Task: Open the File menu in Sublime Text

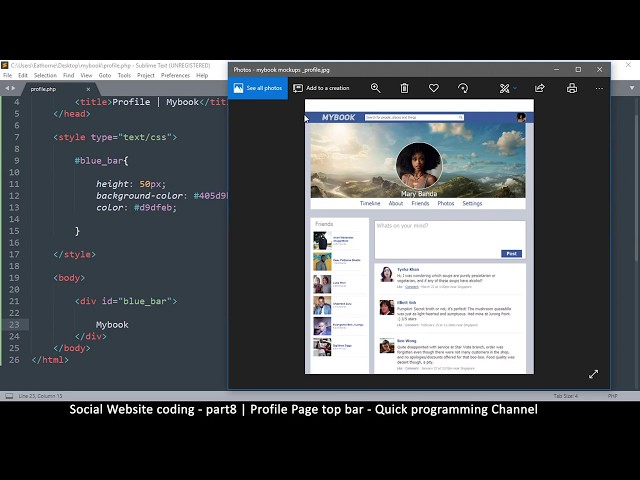Action: click(8, 76)
